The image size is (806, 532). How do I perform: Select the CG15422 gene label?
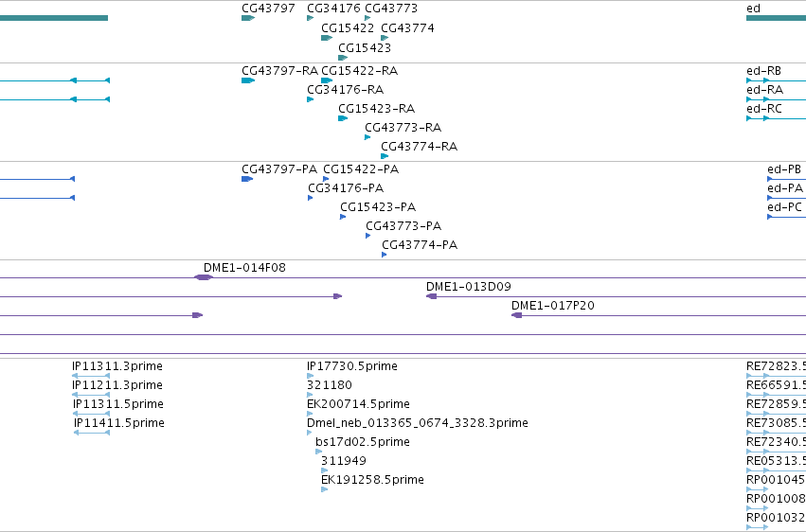click(x=348, y=27)
